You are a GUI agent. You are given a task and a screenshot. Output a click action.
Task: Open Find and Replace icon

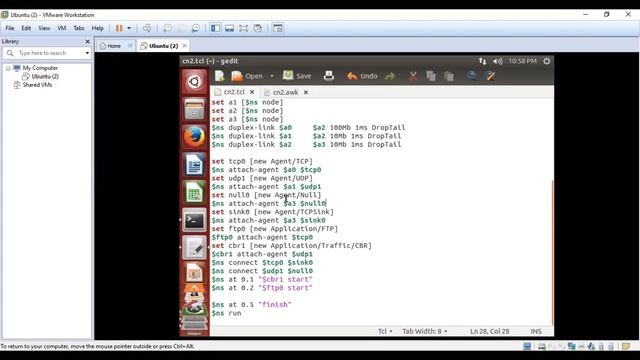(x=490, y=76)
